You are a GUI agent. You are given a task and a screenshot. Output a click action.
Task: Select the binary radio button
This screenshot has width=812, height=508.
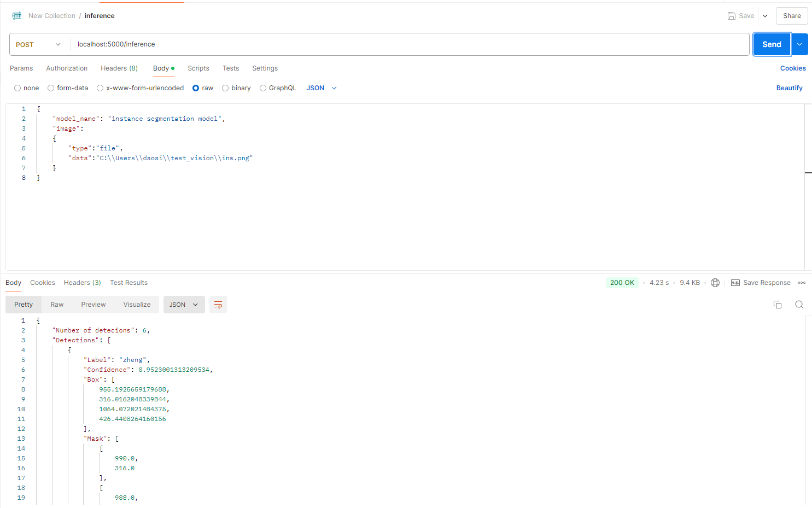pyautogui.click(x=225, y=88)
